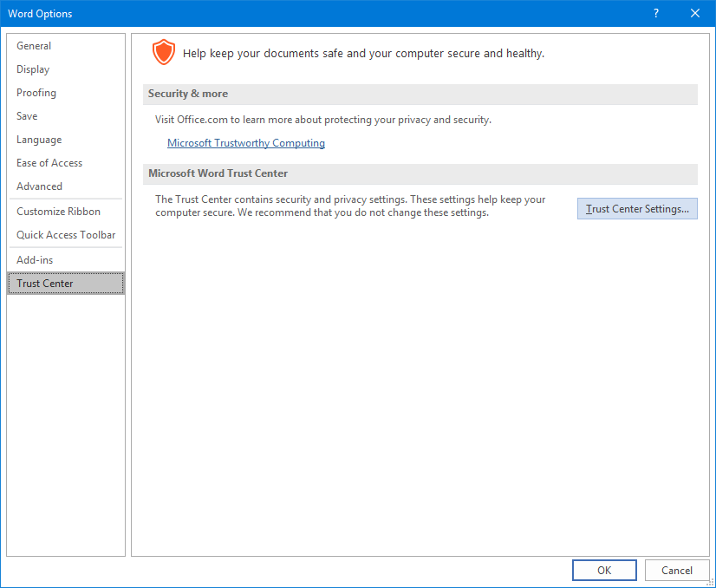716x588 pixels.
Task: Click the Word Options title bar
Action: tap(320, 13)
